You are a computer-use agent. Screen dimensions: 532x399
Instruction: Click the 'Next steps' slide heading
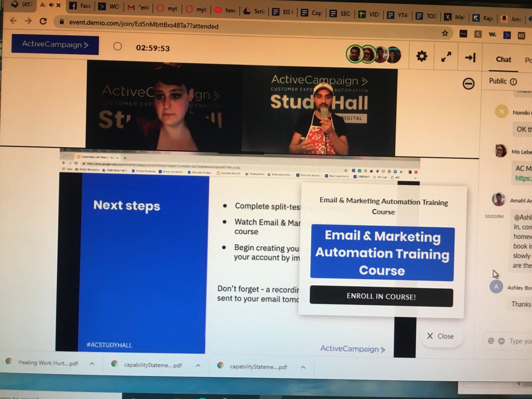point(126,206)
